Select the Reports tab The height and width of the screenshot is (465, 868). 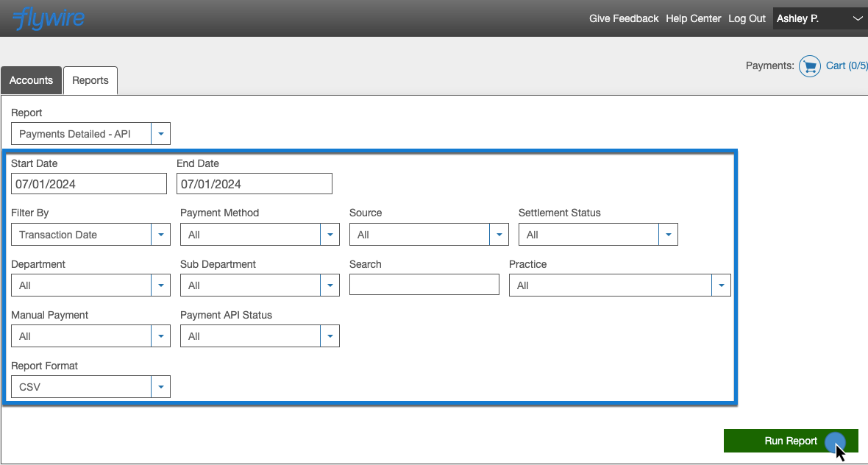pos(90,80)
